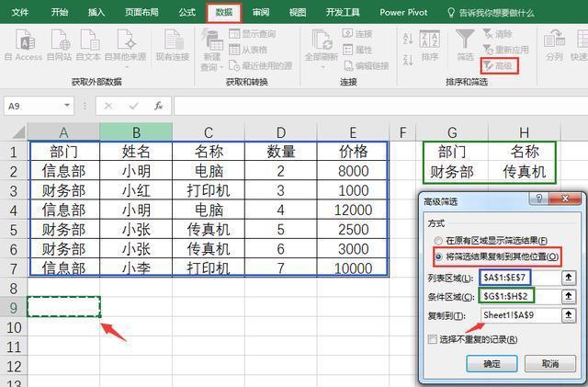The image size is (588, 387).
Task: Collapse dialog via 条件区域 range selector button
Action: [x=569, y=297]
